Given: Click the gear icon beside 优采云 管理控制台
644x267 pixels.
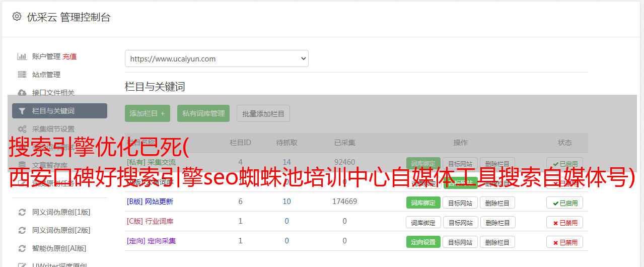Looking at the screenshot, I should [17, 17].
